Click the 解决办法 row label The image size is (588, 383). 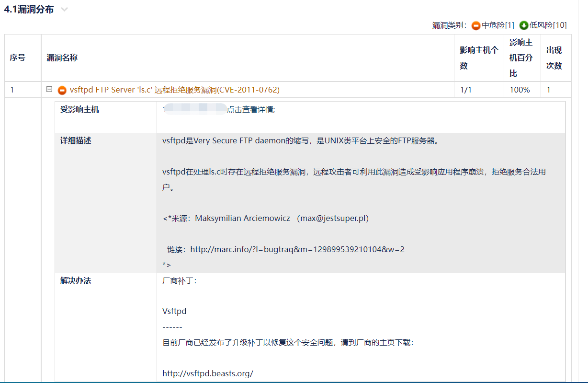pyautogui.click(x=76, y=281)
